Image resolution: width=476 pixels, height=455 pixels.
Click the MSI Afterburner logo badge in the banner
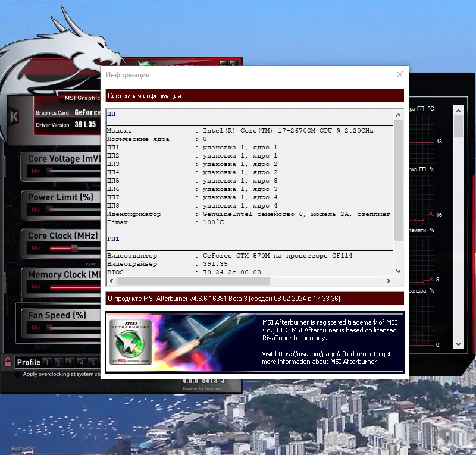[x=130, y=342]
